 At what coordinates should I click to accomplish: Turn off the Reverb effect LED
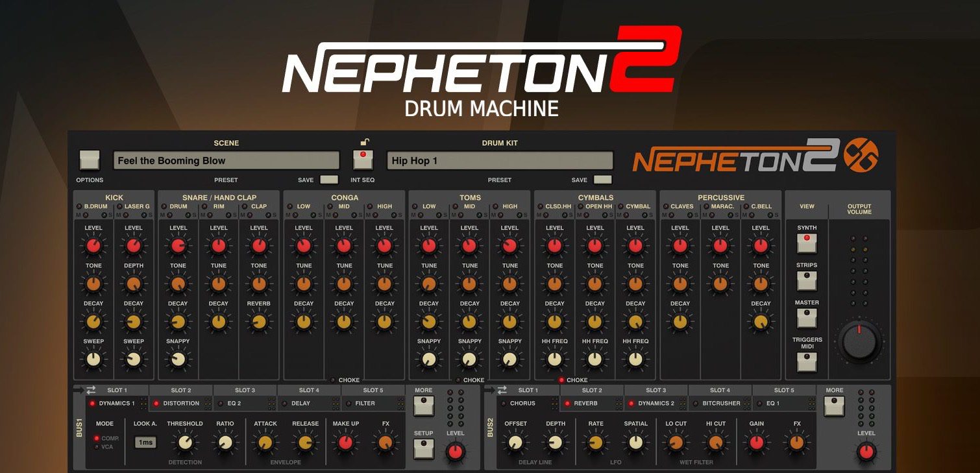567,404
